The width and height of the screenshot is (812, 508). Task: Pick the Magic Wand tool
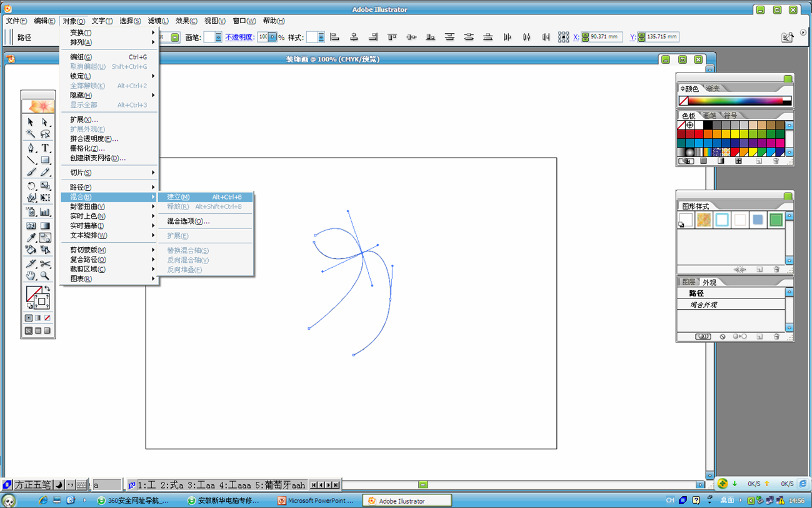31,134
